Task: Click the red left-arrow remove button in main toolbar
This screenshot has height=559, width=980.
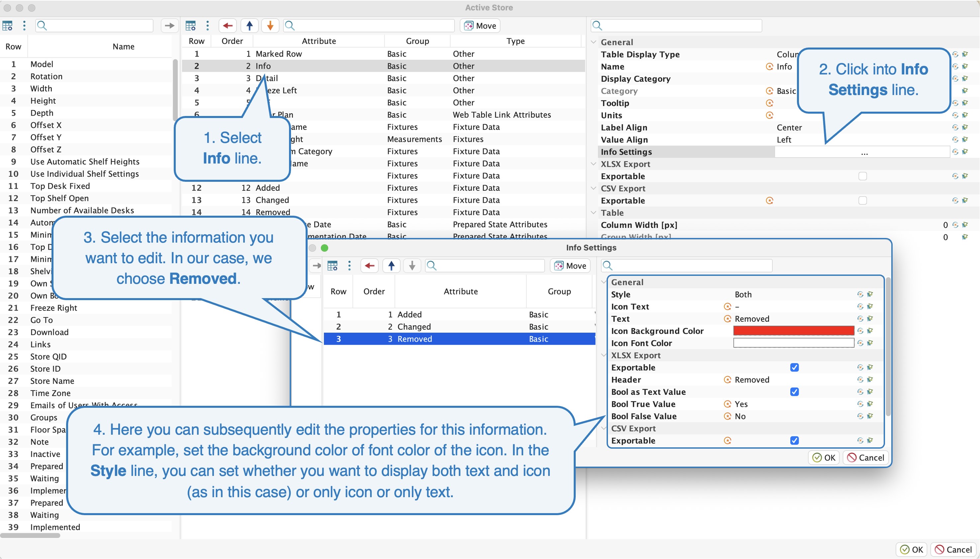Action: [x=228, y=26]
